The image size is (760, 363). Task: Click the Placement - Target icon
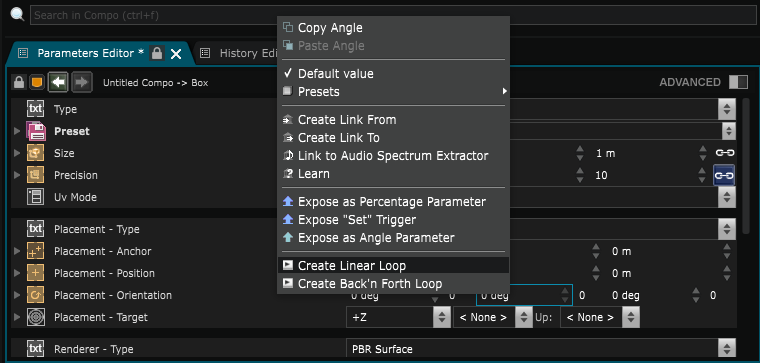point(36,317)
